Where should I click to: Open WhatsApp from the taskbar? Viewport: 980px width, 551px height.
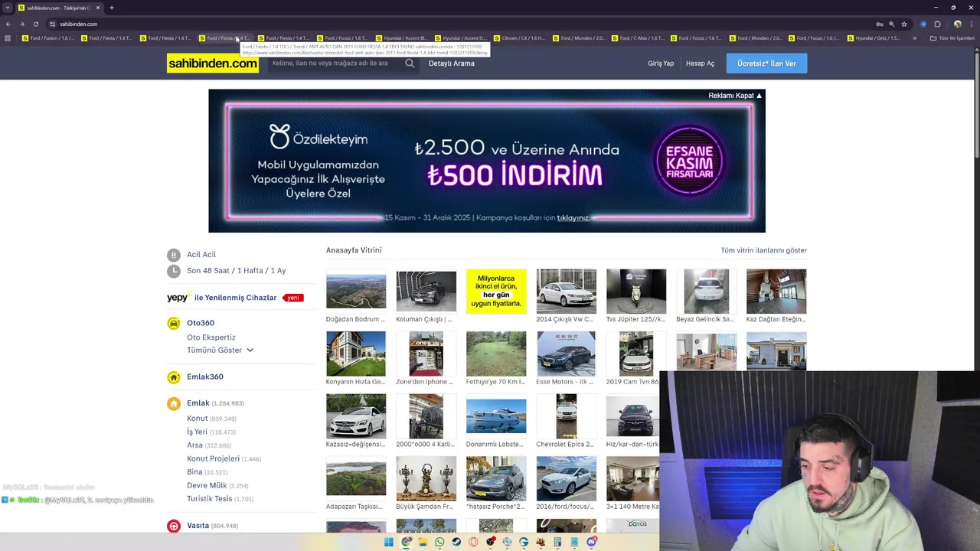point(439,542)
